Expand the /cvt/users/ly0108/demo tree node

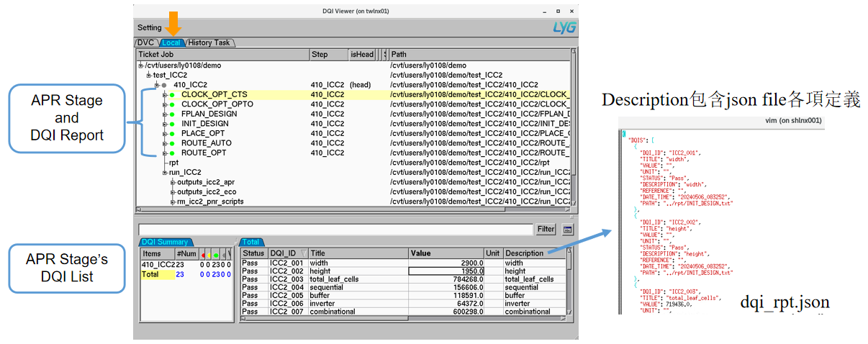click(x=141, y=65)
